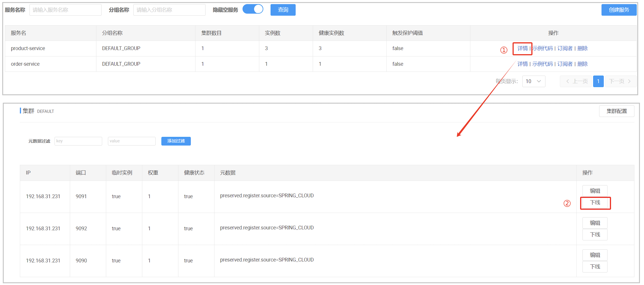Click 下线 for instance port 9092
The height and width of the screenshot is (285, 644).
595,235
